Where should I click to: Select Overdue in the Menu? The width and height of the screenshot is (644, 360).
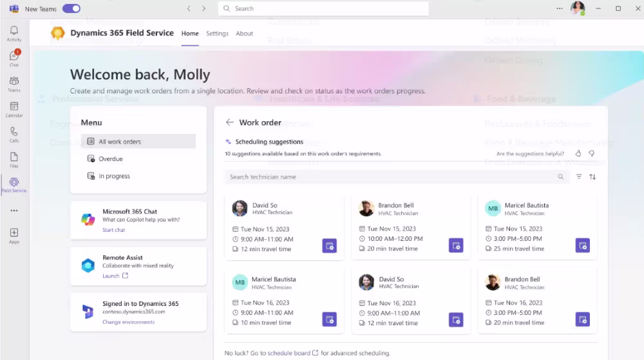111,159
